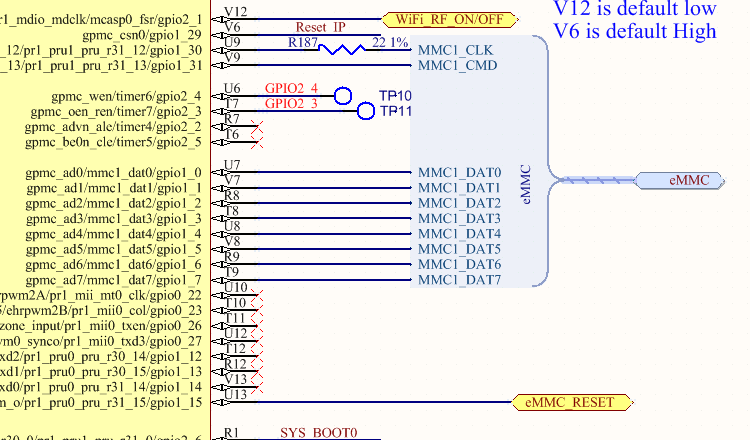Select the WiFi_RF_ON/OFF port symbol
Screen dimensions: 750x440
tap(450, 20)
